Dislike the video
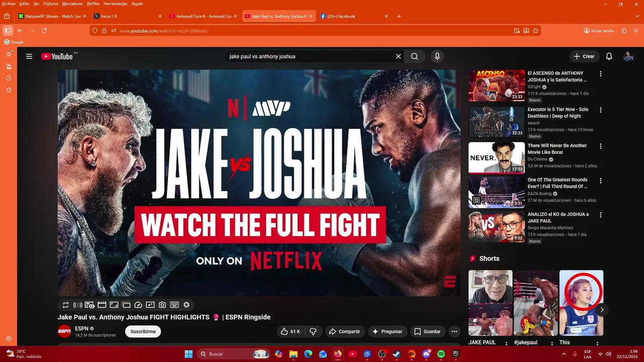The image size is (644, 362). click(313, 331)
